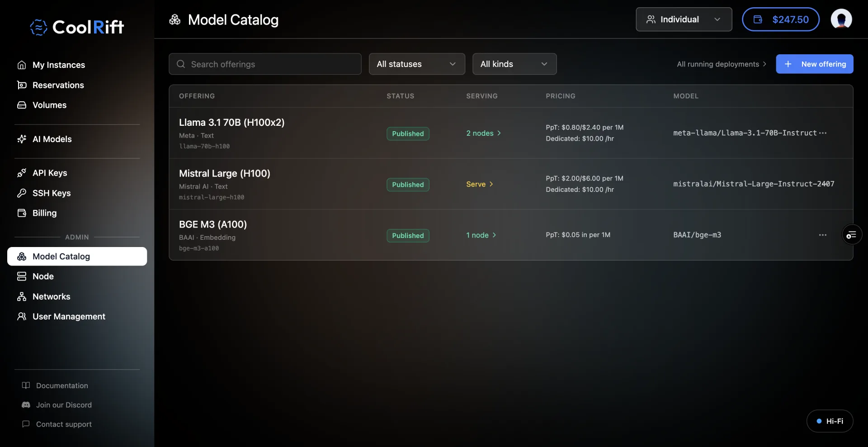Click the search magnifier icon

pos(181,64)
